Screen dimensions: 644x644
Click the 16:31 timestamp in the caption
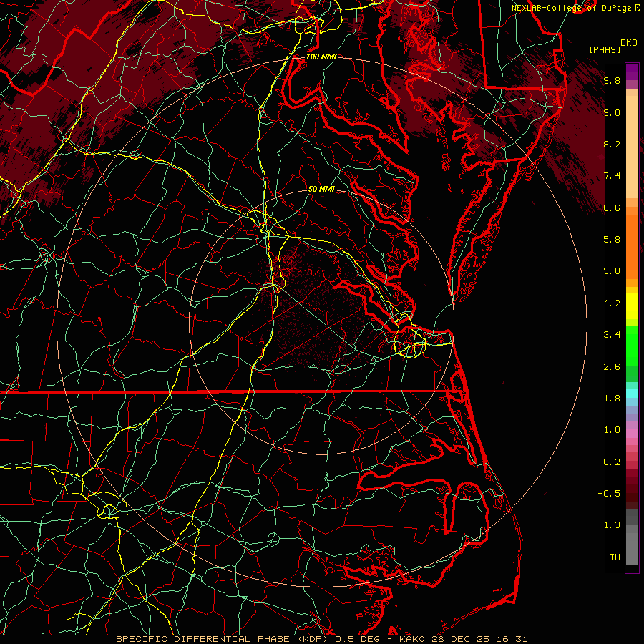pyautogui.click(x=513, y=639)
